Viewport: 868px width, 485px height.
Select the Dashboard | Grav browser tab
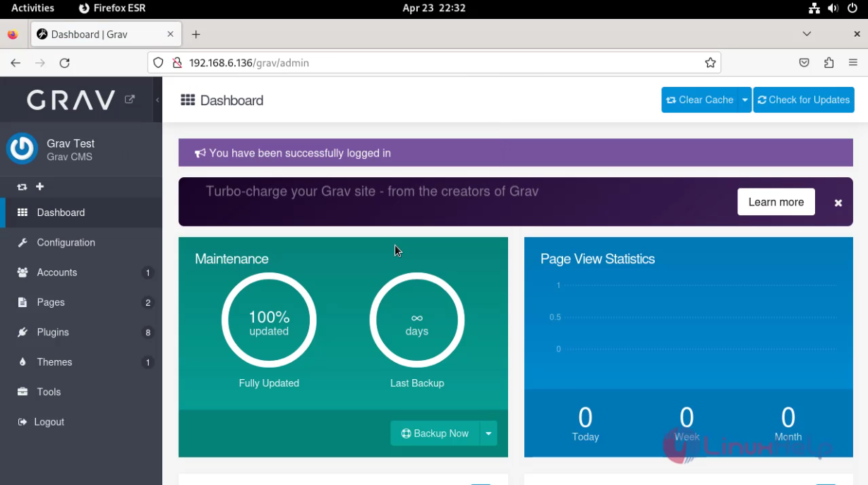click(x=106, y=34)
